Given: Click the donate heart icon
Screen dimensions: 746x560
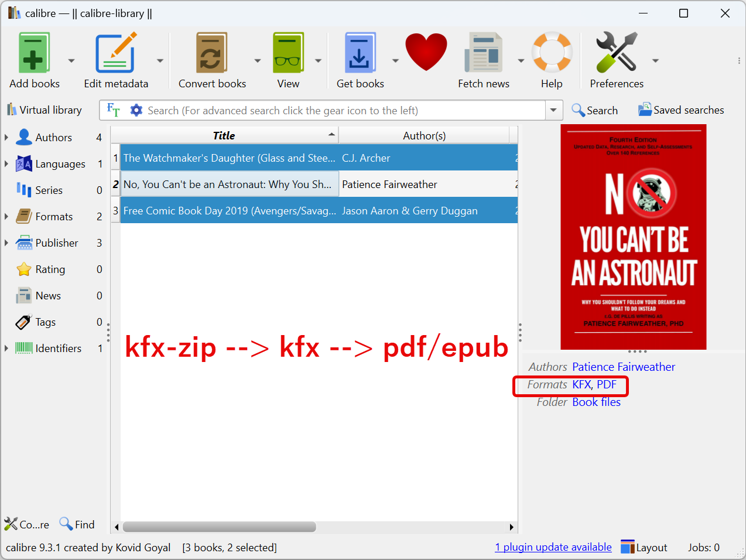Looking at the screenshot, I should (426, 52).
